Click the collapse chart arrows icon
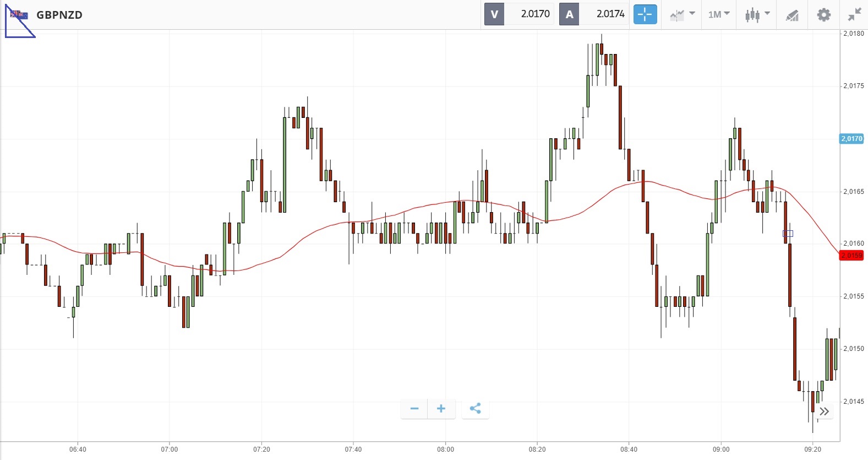This screenshot has width=868, height=460. [x=854, y=14]
